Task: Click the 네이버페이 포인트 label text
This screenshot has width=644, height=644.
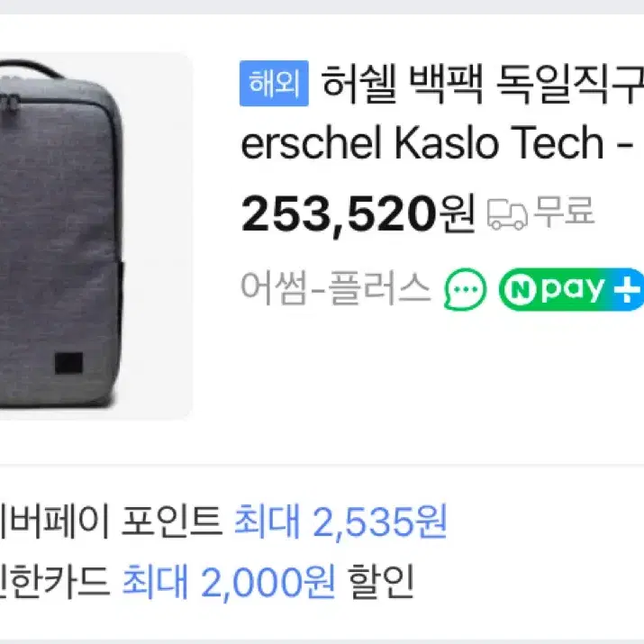Action: click(x=112, y=522)
